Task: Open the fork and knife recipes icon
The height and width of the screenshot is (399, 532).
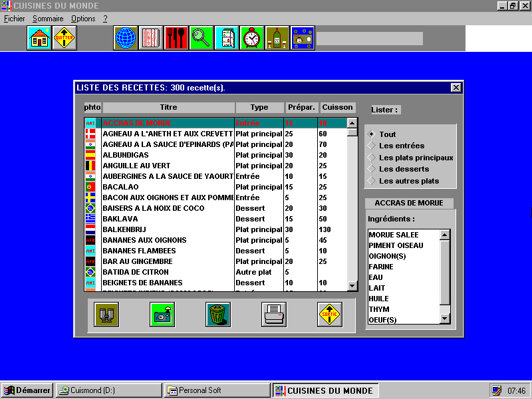Action: point(176,38)
